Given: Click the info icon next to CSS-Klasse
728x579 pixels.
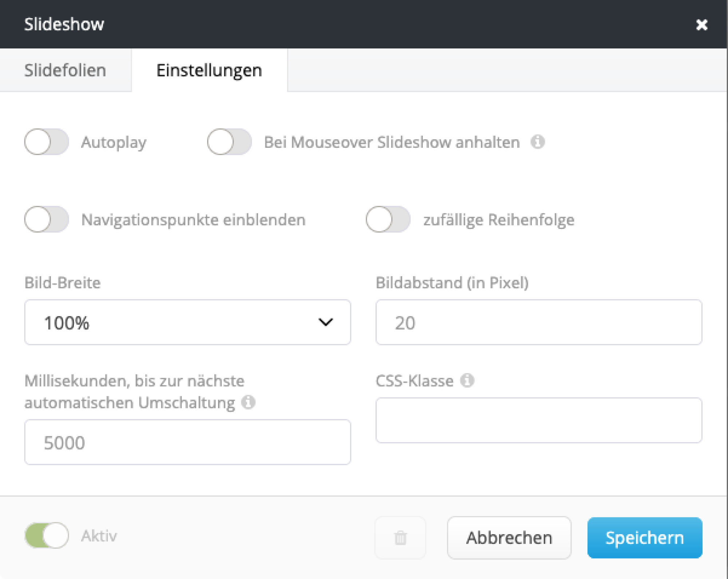Looking at the screenshot, I should coord(467,380).
